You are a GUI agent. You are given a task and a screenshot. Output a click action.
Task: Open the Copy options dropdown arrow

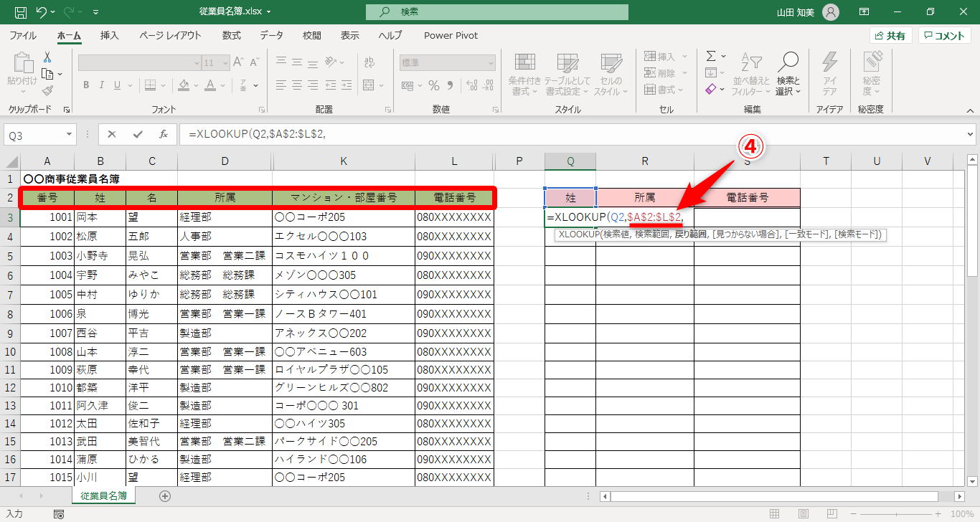60,74
